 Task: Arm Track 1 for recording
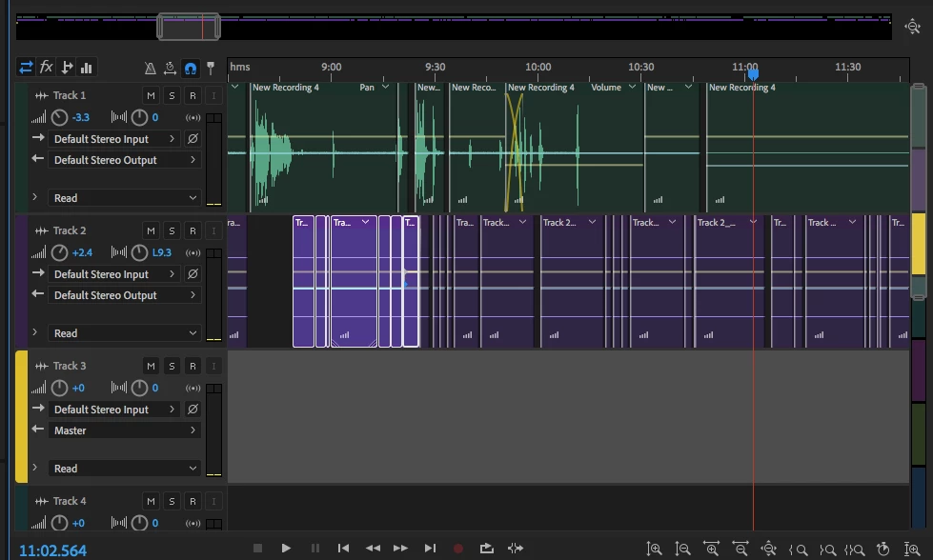tap(193, 95)
